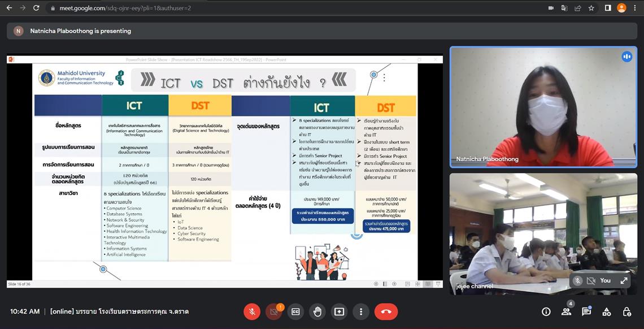Turn on the camera button

point(274,311)
